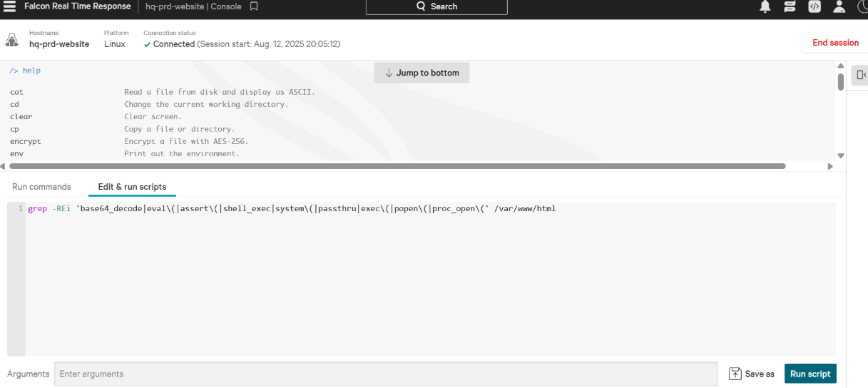Click the hostname hq-prd-website value
The image size is (868, 388).
click(59, 44)
